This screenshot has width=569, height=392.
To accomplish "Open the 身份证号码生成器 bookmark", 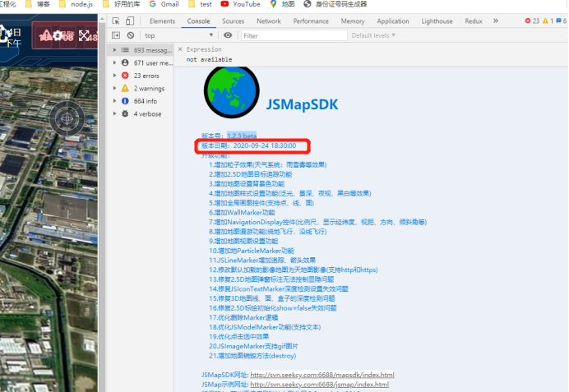I will [335, 4].
